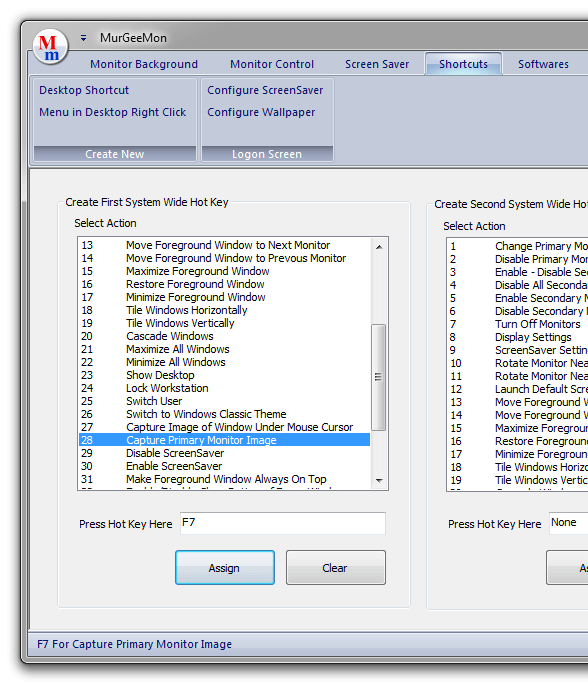The width and height of the screenshot is (588, 684).
Task: Select highlighted Capture Primary Monitor Image row
Action: 225,440
